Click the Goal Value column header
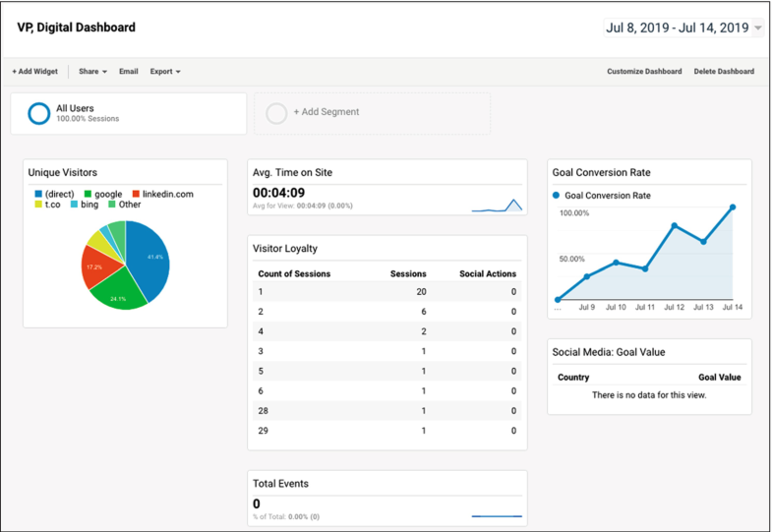Screen dimensions: 772x532 coord(719,378)
